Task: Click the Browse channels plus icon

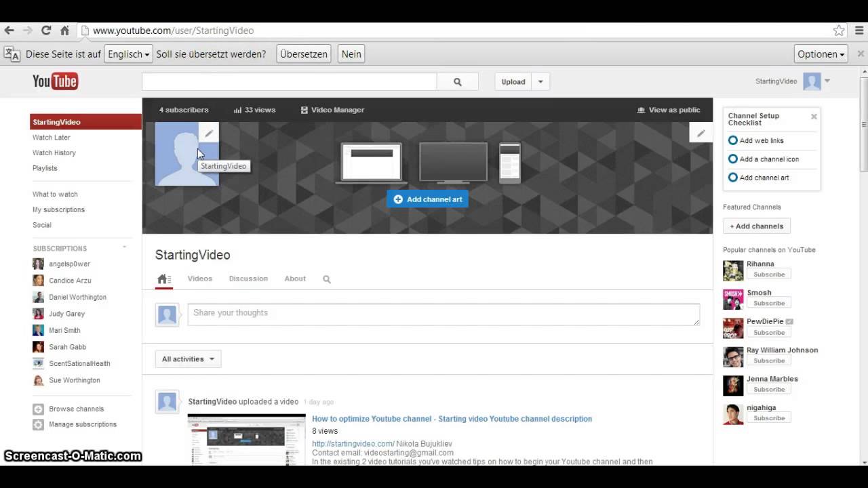Action: pos(39,409)
